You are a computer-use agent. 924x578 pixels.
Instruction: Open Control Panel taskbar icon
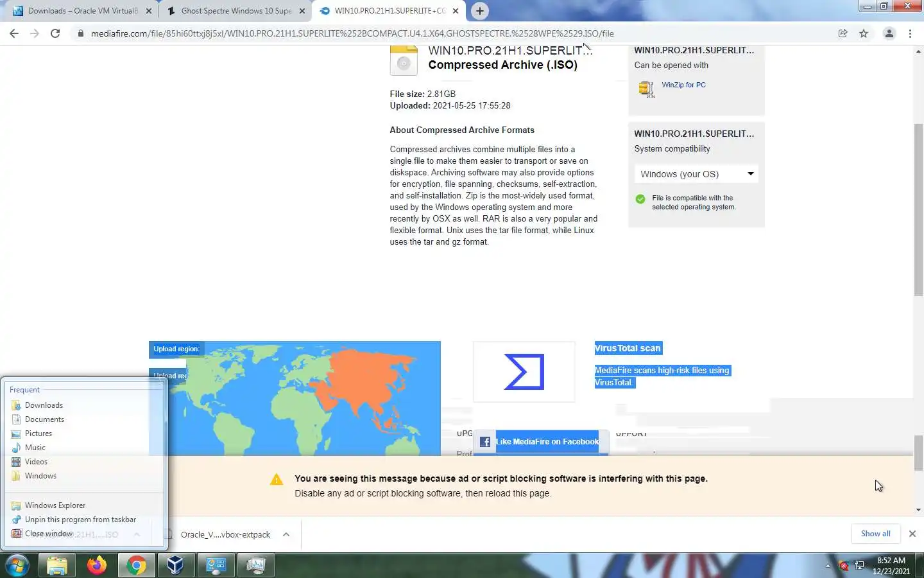coord(216,565)
